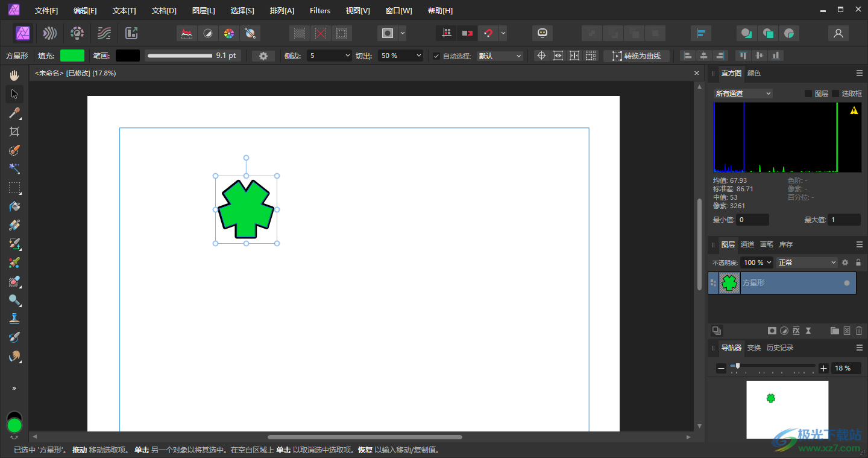The height and width of the screenshot is (458, 868).
Task: Select the zoom magnifier tool
Action: pyautogui.click(x=14, y=300)
